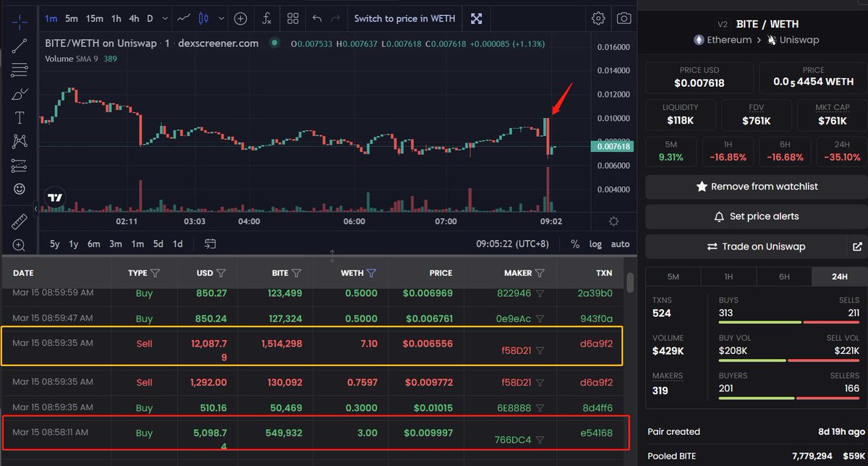Open Uniswap external link icon
The height and width of the screenshot is (466, 868).
click(857, 247)
